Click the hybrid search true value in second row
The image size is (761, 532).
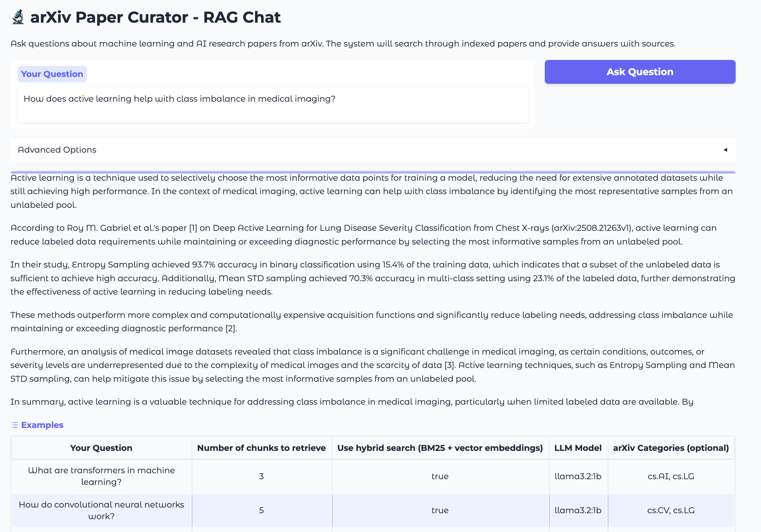pyautogui.click(x=440, y=511)
